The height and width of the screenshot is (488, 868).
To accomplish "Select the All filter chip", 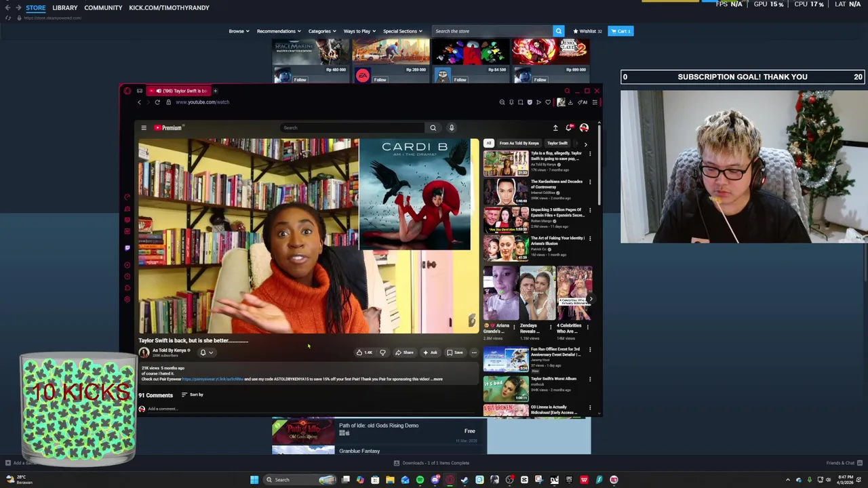I will coord(488,143).
